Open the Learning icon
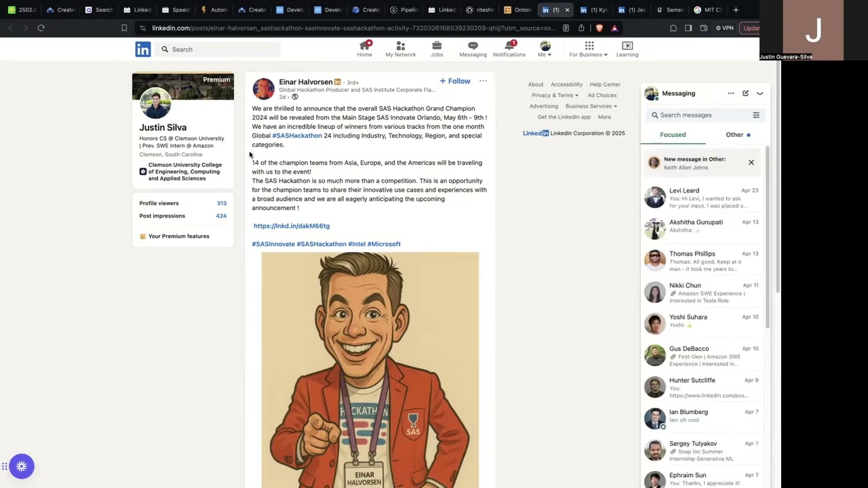The height and width of the screenshot is (488, 868). [x=627, y=49]
